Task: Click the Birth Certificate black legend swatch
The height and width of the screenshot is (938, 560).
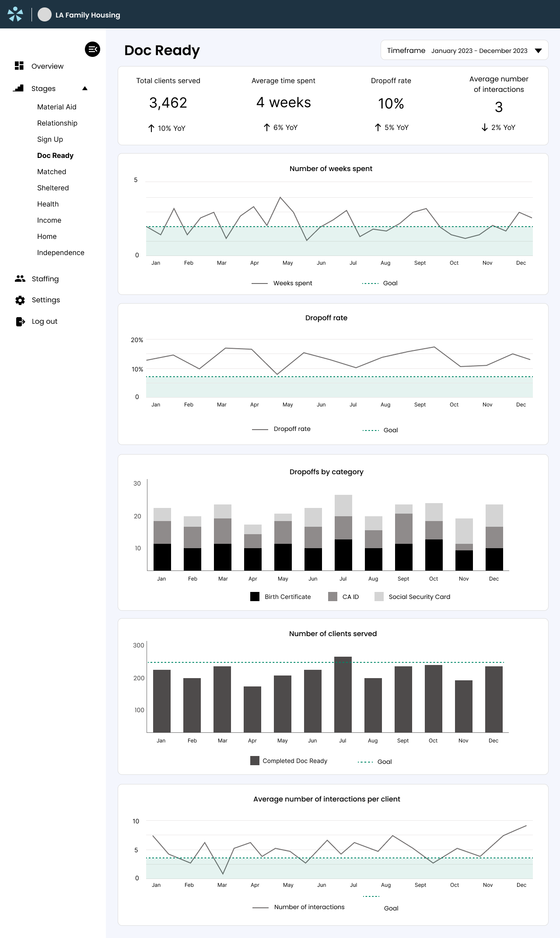Action: pos(255,596)
